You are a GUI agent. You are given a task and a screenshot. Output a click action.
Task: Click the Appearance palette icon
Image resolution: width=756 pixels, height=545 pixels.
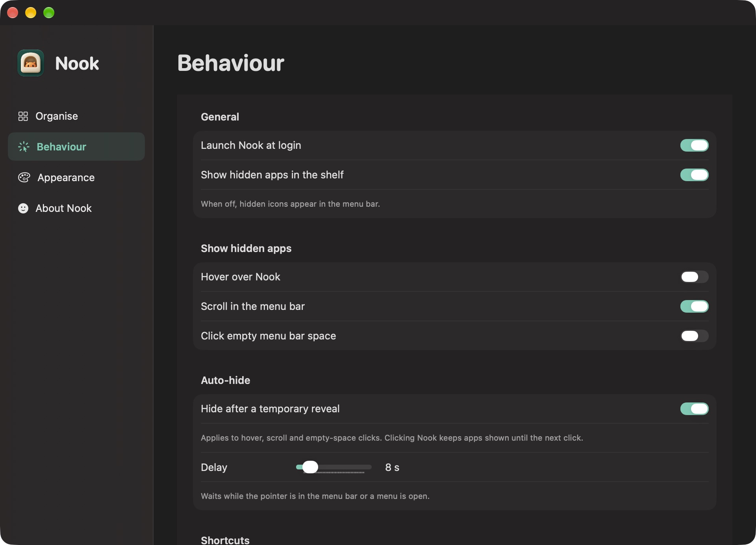[x=24, y=178]
